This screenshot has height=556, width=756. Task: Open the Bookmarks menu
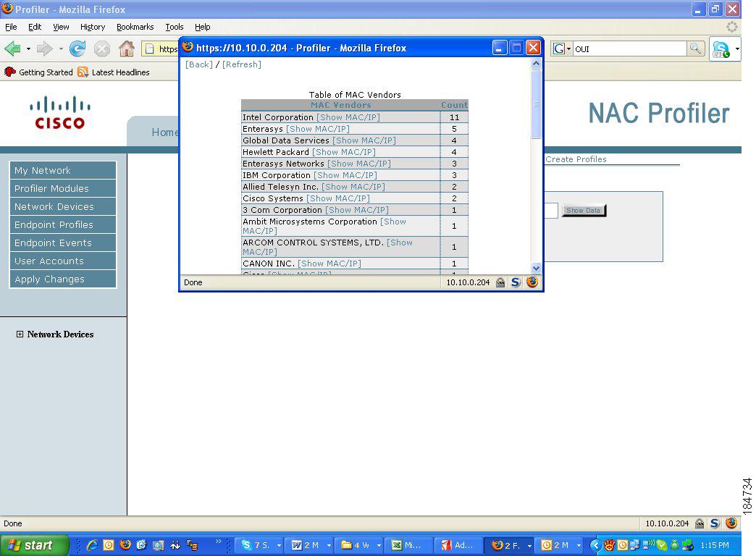(135, 27)
